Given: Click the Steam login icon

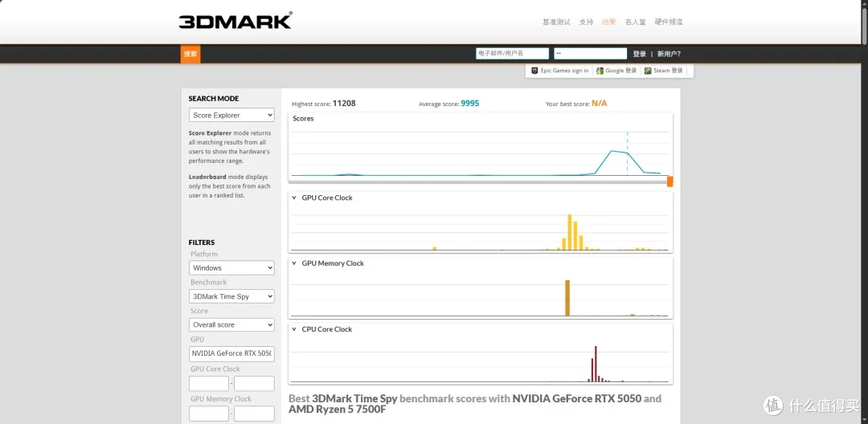Looking at the screenshot, I should [x=648, y=71].
